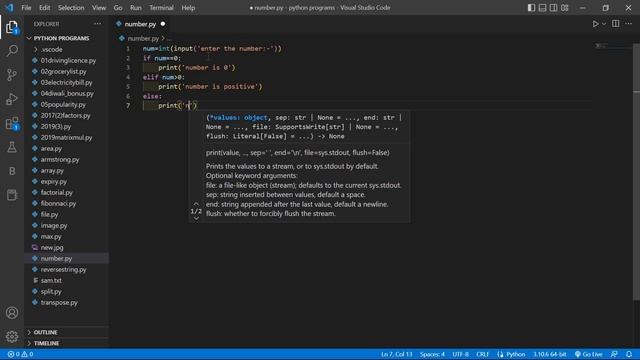The height and width of the screenshot is (360, 640).
Task: Start Go Live server from status bar
Action: click(588, 354)
